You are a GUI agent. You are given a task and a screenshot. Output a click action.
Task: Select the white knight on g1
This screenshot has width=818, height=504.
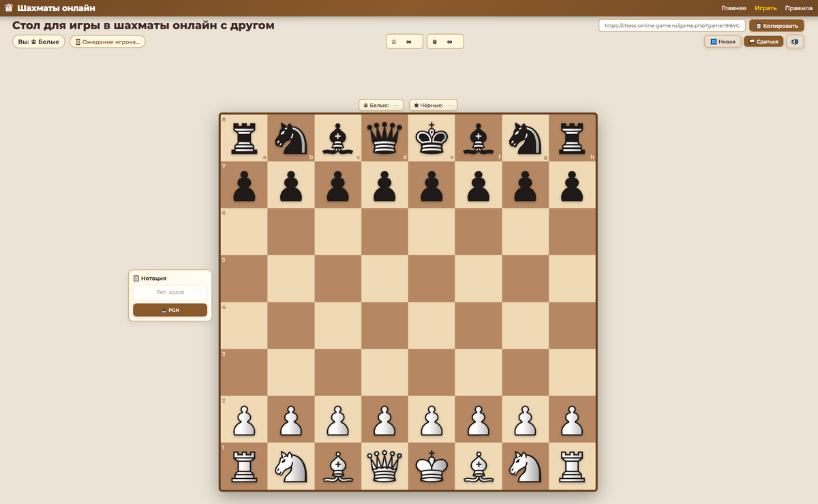526,466
